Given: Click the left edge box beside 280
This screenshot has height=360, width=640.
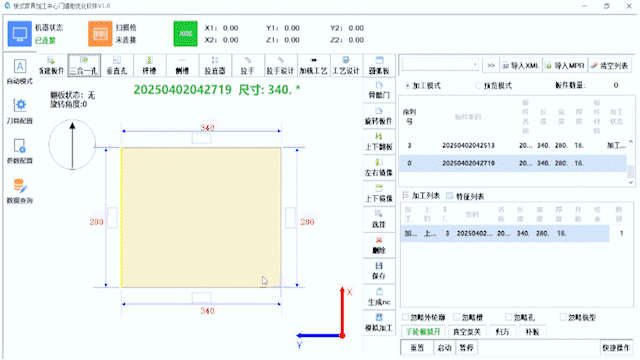Looking at the screenshot, I should click(x=112, y=218).
